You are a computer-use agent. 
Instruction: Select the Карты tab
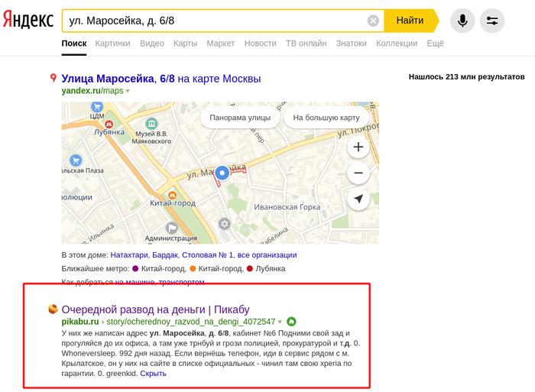(x=185, y=44)
